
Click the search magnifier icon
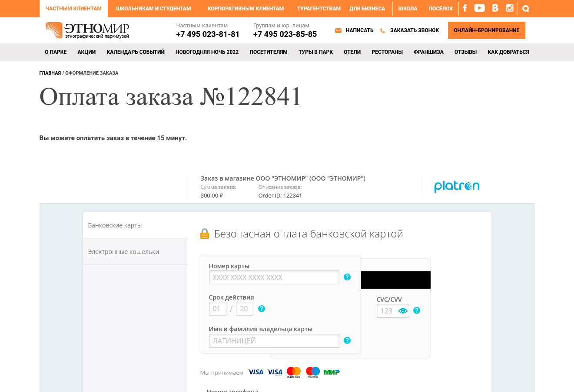(526, 9)
